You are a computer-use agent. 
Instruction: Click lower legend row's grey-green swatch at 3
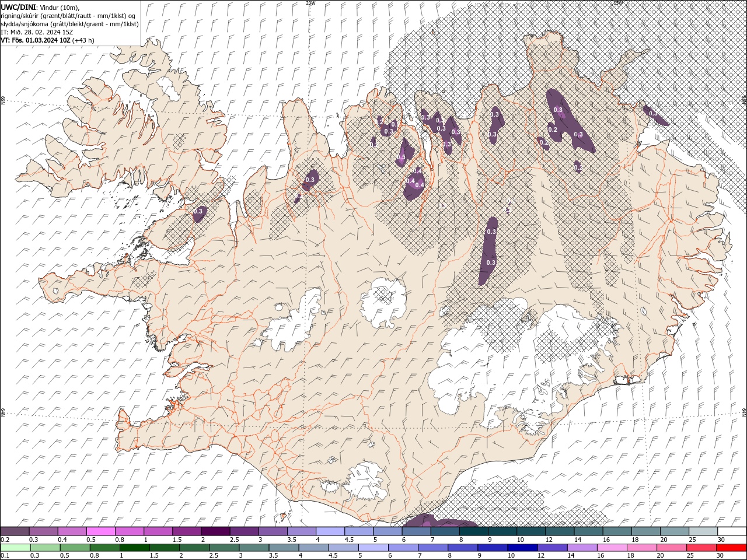254,548
